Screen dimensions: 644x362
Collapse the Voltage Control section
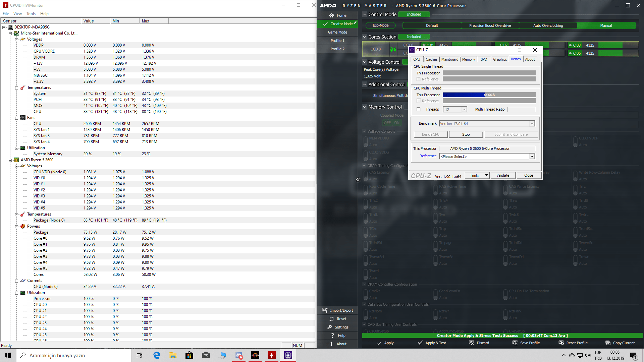[x=365, y=62]
